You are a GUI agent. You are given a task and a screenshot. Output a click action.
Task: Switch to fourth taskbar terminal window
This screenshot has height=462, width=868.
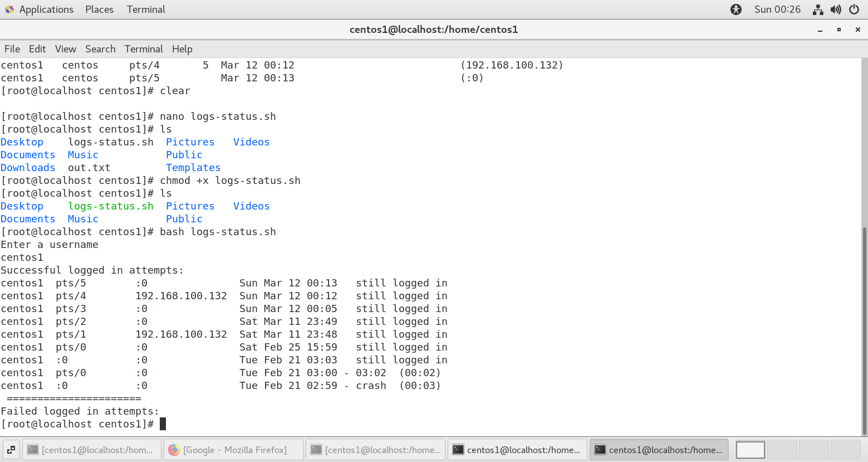[518, 450]
